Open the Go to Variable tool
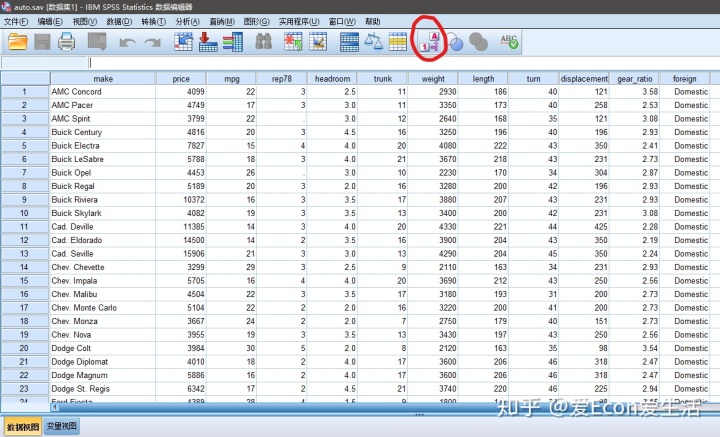 point(208,42)
